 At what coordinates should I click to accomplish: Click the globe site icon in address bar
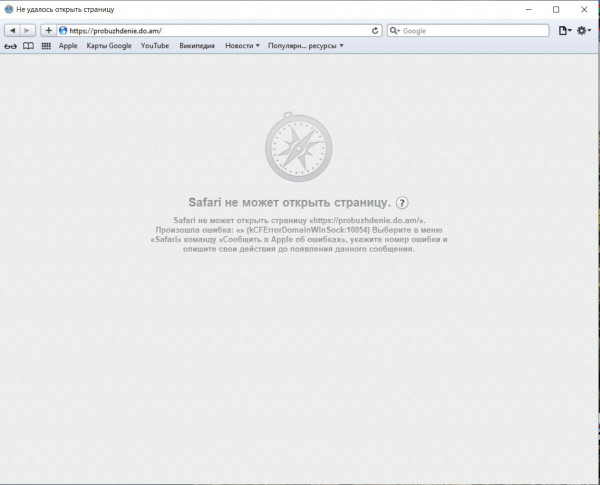63,31
